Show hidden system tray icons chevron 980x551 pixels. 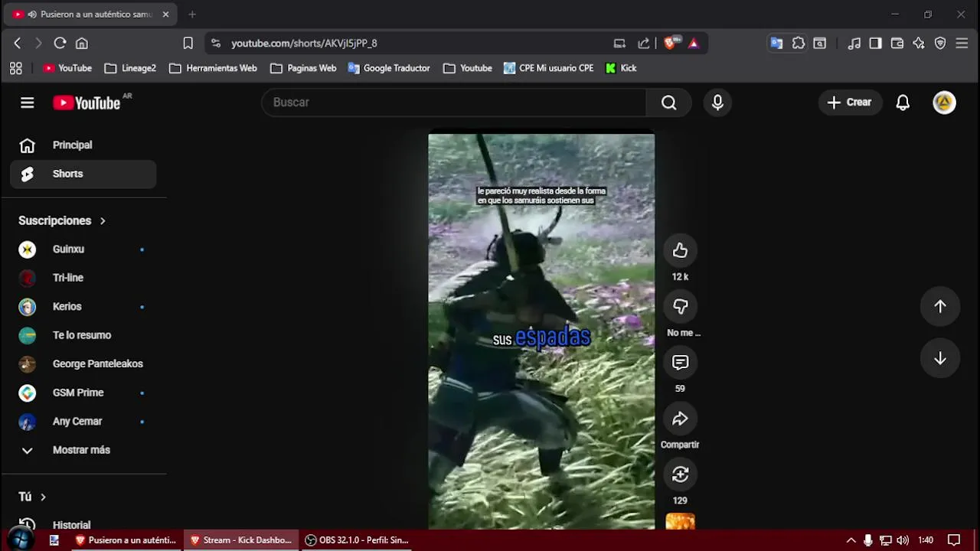point(851,540)
